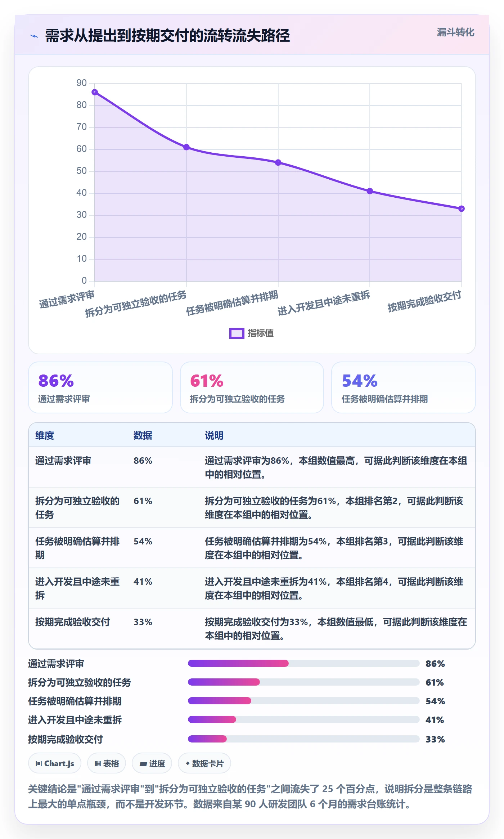Click 进入开发且中途未重拆 table dimension cell
504x839 pixels.
77,588
